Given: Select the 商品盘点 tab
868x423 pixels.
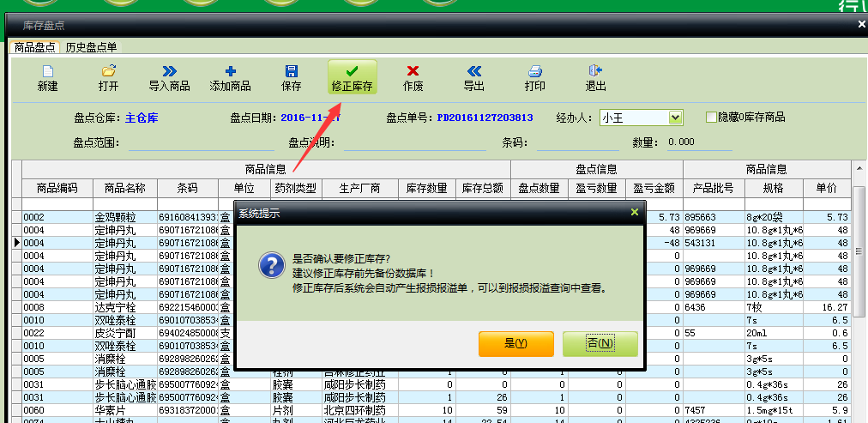Looking at the screenshot, I should (x=35, y=47).
